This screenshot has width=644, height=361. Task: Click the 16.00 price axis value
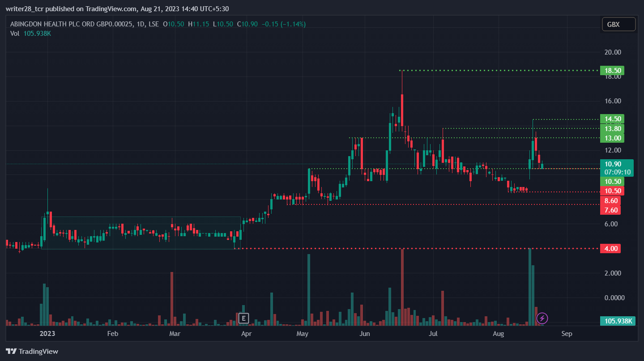tap(613, 101)
